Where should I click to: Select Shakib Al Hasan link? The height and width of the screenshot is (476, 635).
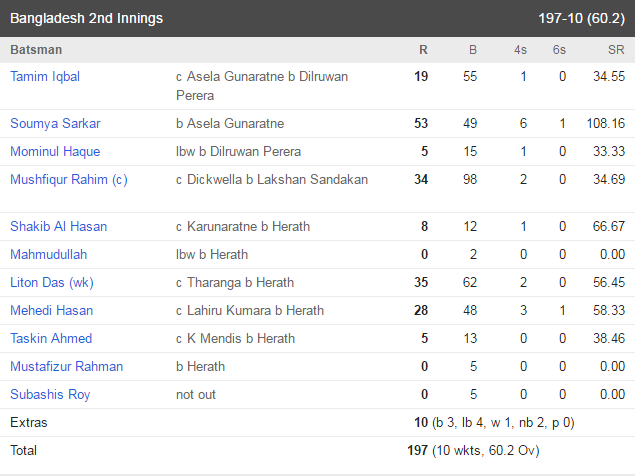pyautogui.click(x=58, y=226)
